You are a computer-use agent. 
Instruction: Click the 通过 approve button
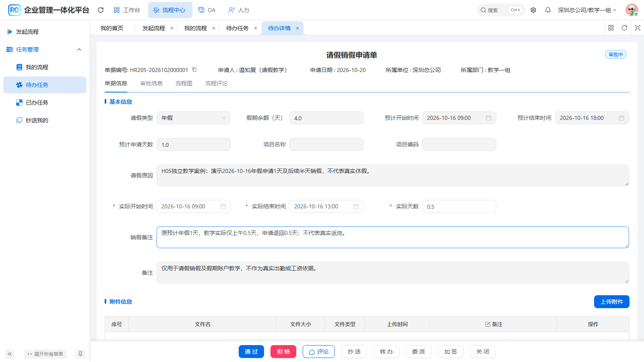[x=251, y=352]
